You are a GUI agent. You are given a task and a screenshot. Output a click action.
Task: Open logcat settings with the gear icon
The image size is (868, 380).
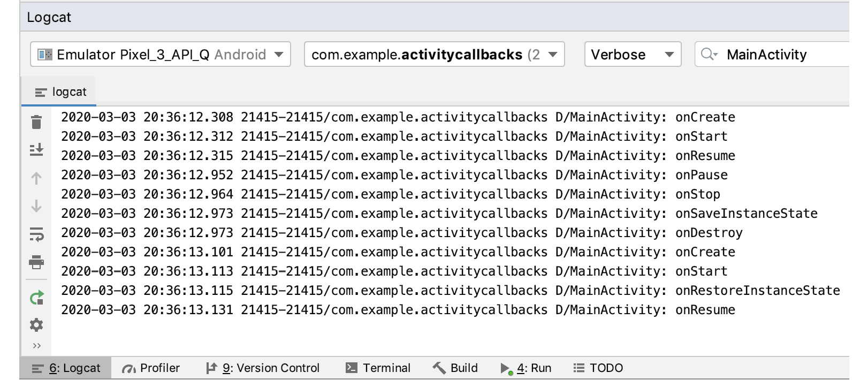coord(36,325)
